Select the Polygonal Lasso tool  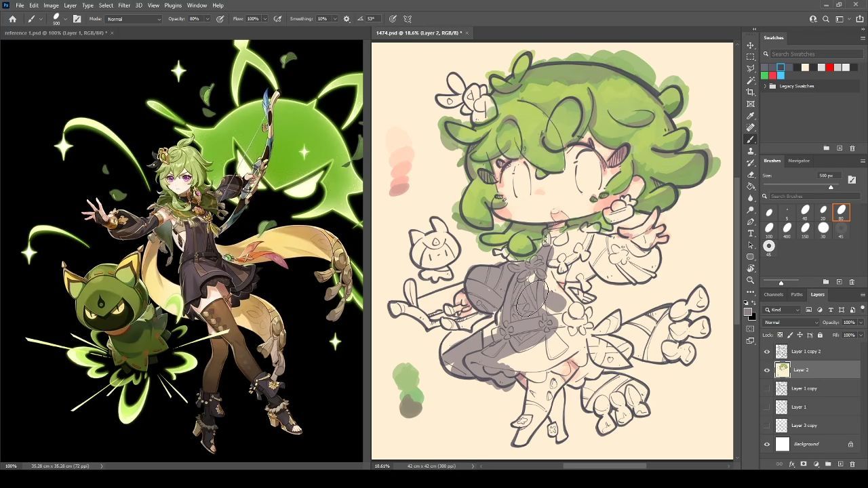pos(751,68)
